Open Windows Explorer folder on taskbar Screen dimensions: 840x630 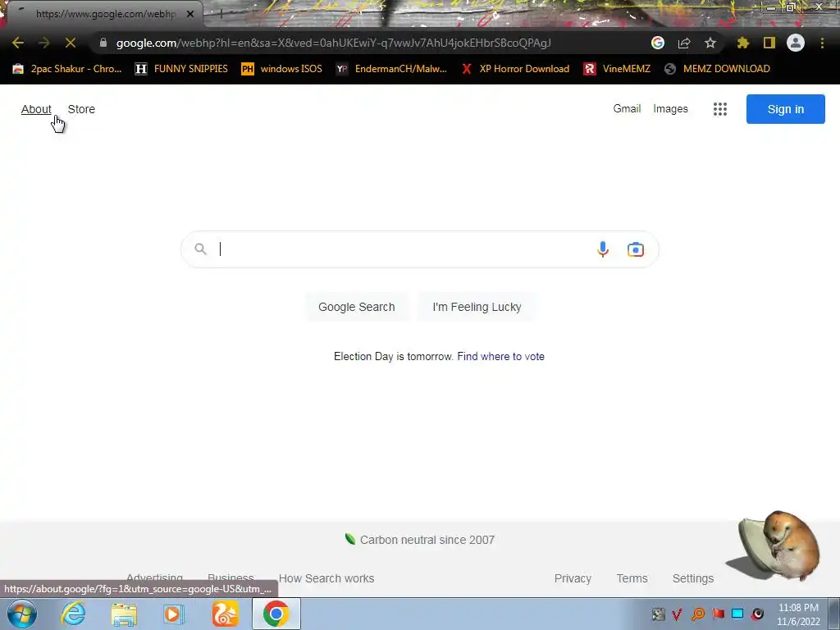124,614
